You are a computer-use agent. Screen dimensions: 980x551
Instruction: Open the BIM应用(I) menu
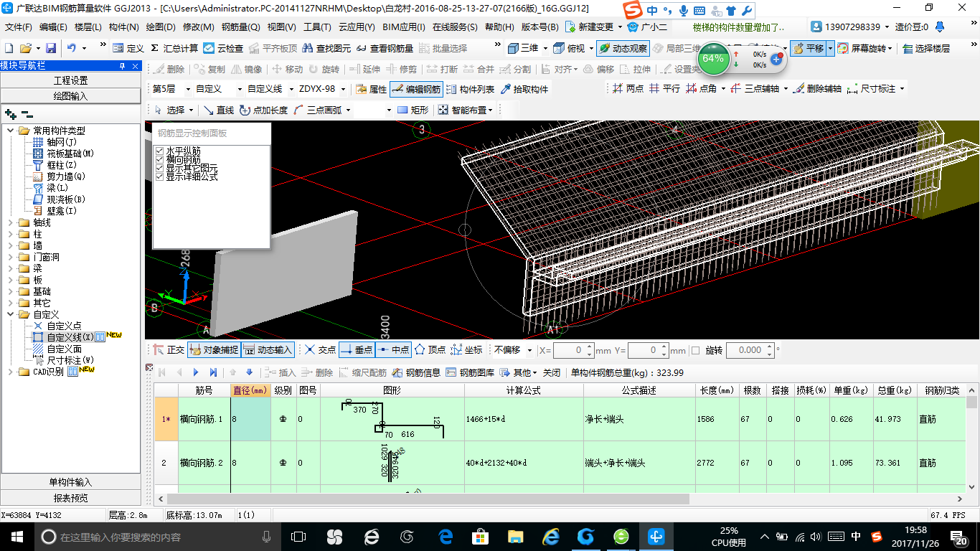[x=403, y=27]
